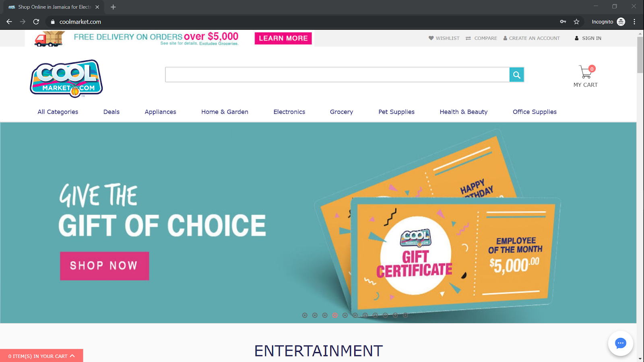Open the All Categories menu

[x=58, y=112]
